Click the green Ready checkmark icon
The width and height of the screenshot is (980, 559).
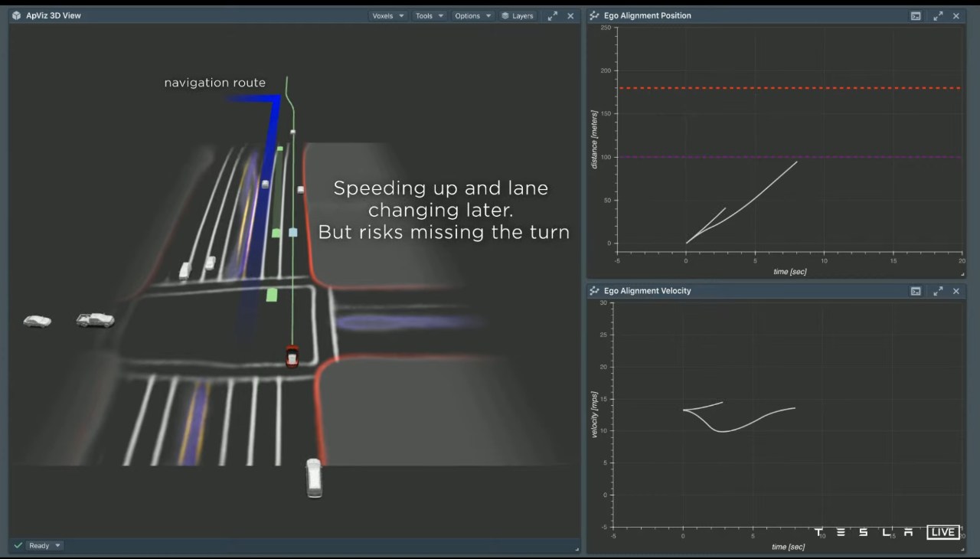(18, 545)
